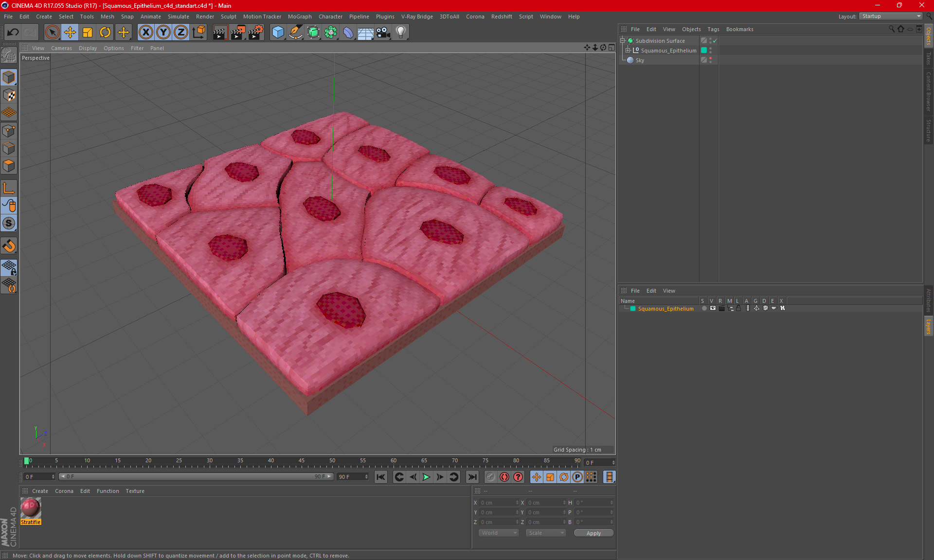Add a light object
Viewport: 934px width, 560px height.
click(x=400, y=33)
